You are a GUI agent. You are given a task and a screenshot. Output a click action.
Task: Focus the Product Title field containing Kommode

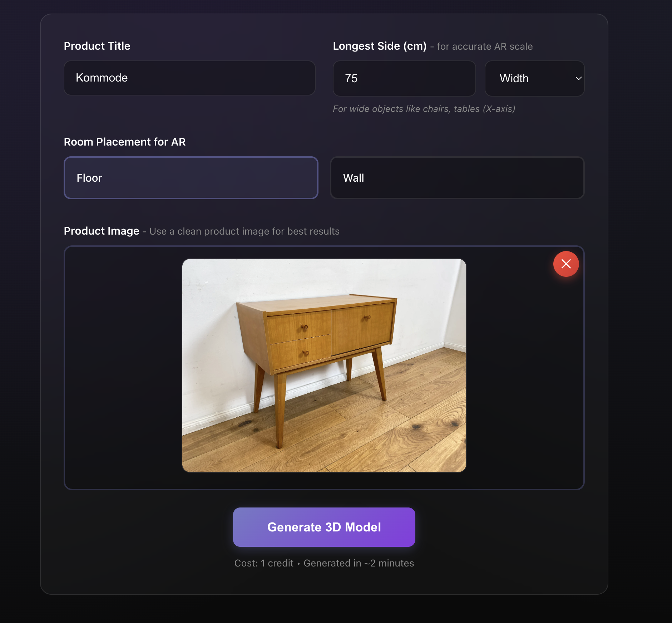tap(189, 78)
